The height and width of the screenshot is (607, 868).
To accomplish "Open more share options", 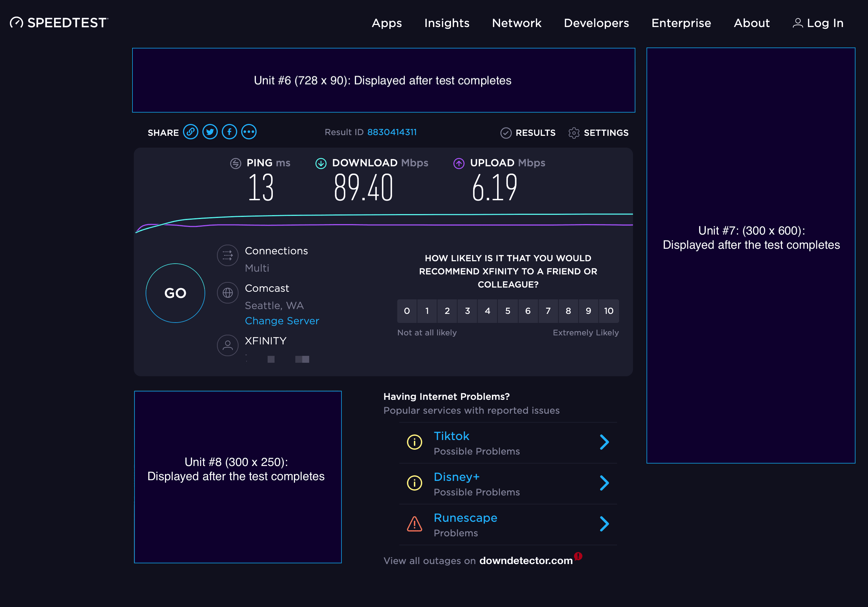I will point(249,132).
